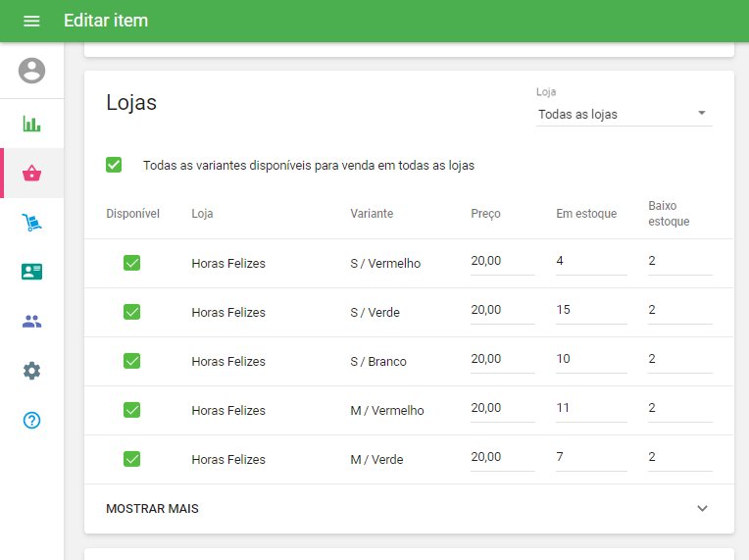Open the employees ID card icon

(x=31, y=272)
